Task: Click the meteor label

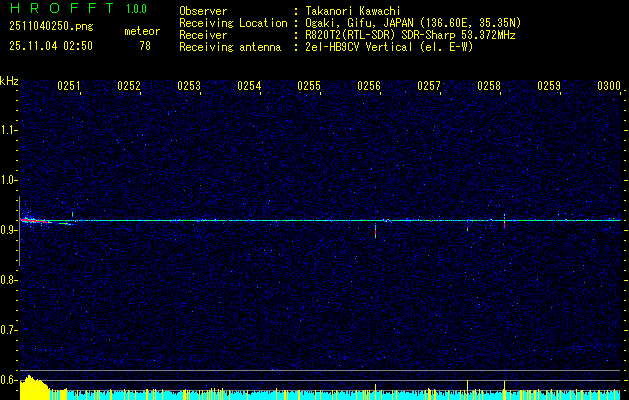Action: [x=142, y=31]
